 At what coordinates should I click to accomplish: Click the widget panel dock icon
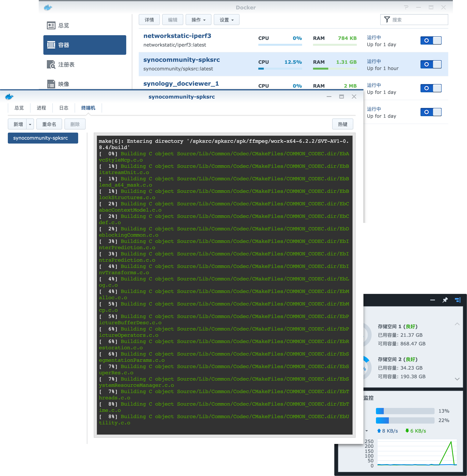point(458,300)
